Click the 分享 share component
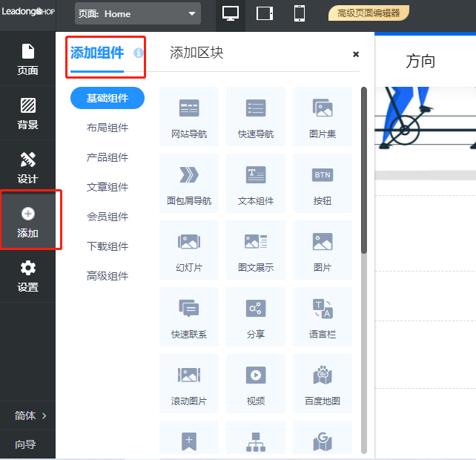This screenshot has height=460, width=476. pos(256,316)
